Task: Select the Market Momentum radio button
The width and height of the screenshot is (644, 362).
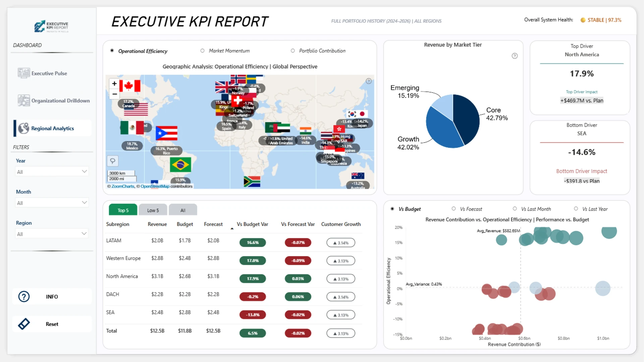Action: tap(203, 51)
